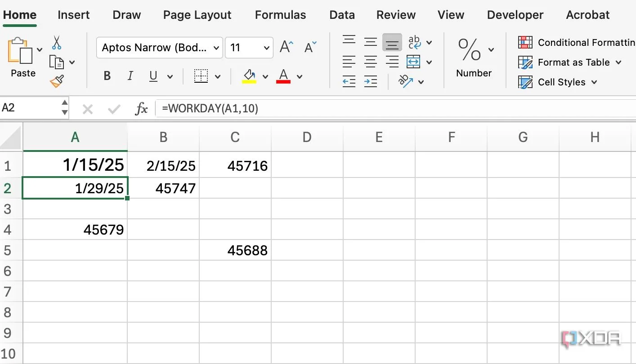The height and width of the screenshot is (364, 636).
Task: Click the Insert Function fx icon
Action: [x=142, y=108]
